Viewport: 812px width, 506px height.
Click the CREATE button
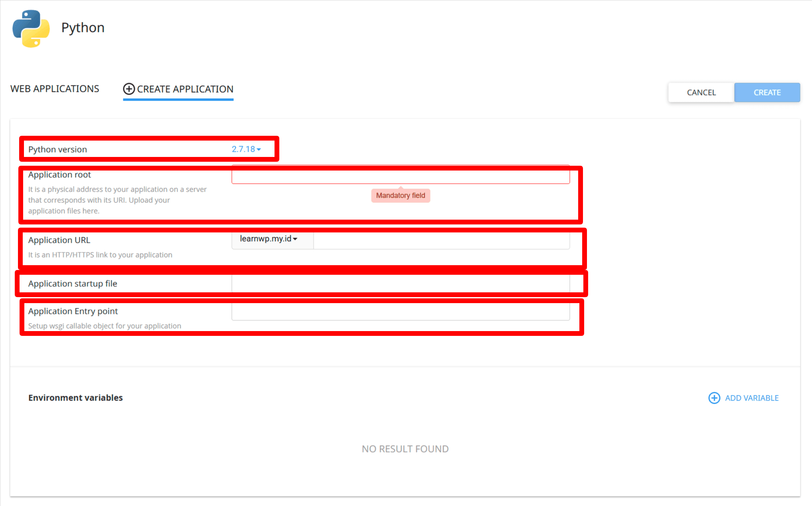pyautogui.click(x=767, y=92)
